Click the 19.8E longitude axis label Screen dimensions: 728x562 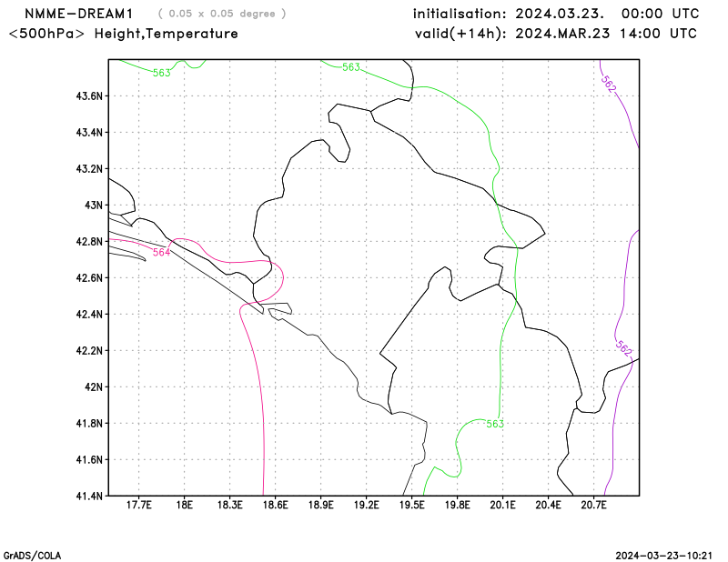pos(458,505)
